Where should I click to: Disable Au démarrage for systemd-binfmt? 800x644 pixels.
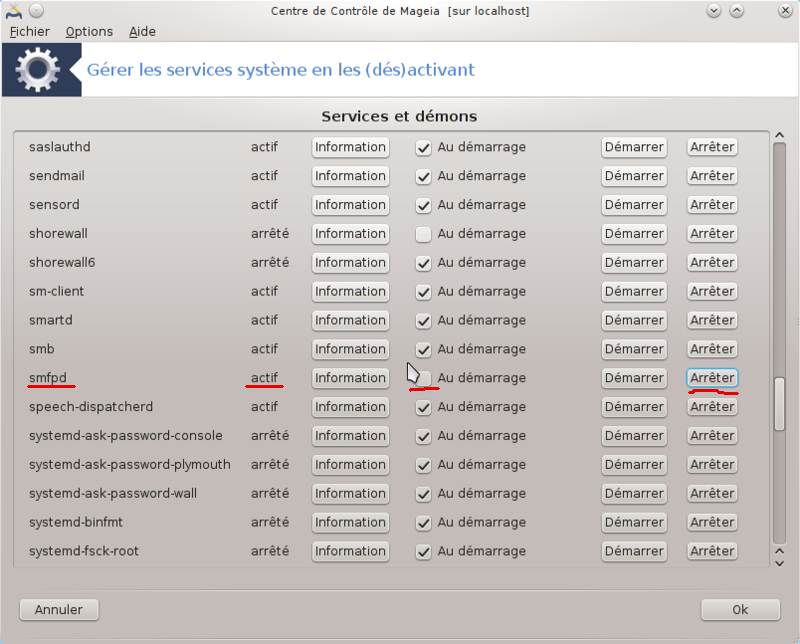(x=423, y=523)
